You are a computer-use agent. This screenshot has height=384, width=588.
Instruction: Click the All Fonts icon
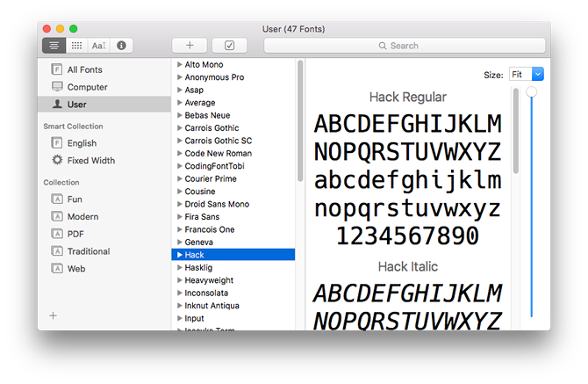point(57,69)
